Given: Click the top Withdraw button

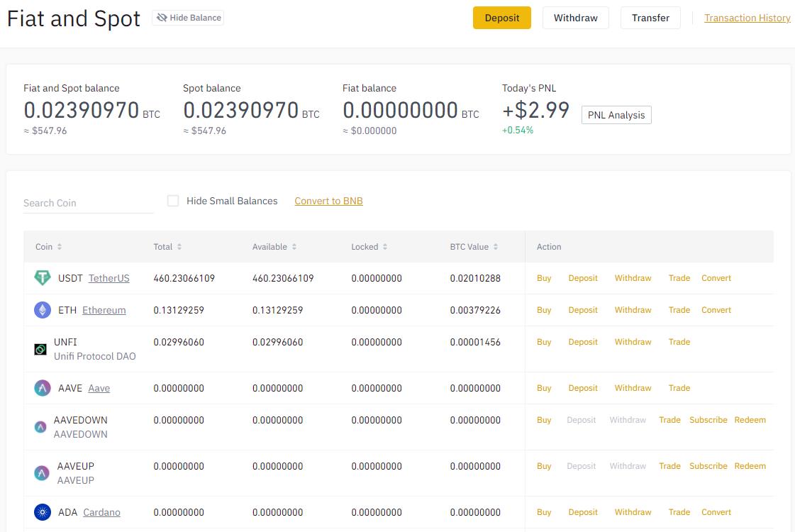Looking at the screenshot, I should pyautogui.click(x=575, y=18).
